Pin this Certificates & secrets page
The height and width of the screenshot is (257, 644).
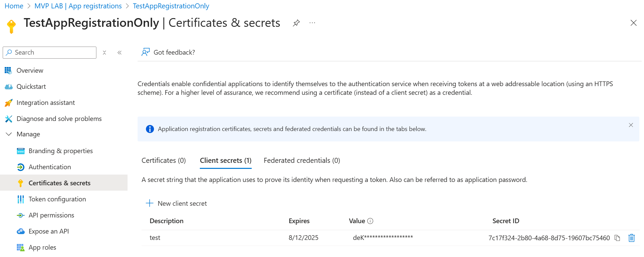click(x=296, y=23)
